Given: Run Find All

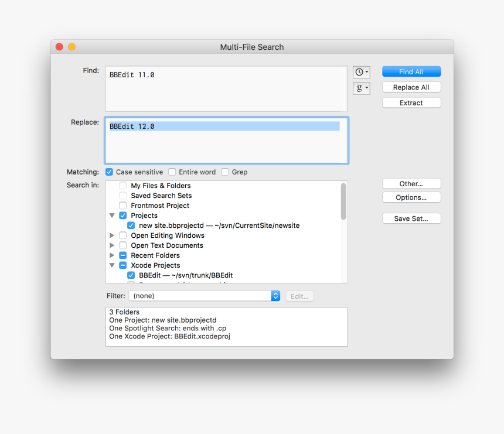Looking at the screenshot, I should pos(411,71).
